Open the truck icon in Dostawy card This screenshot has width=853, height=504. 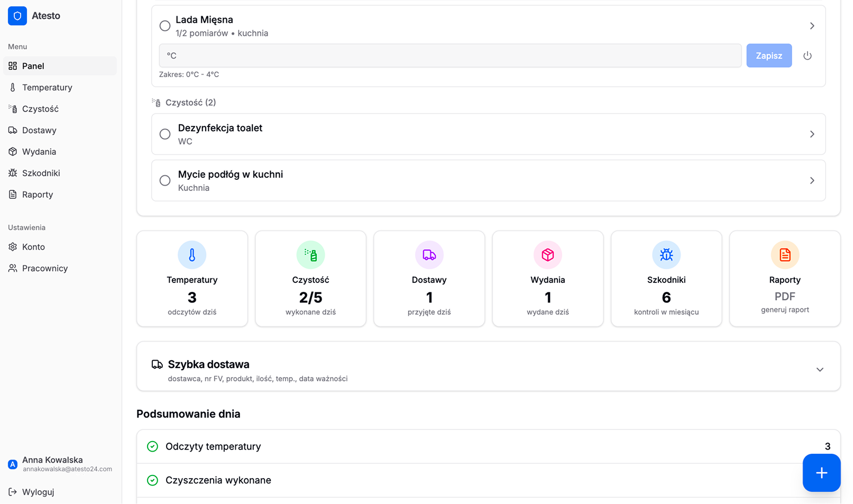[429, 255]
